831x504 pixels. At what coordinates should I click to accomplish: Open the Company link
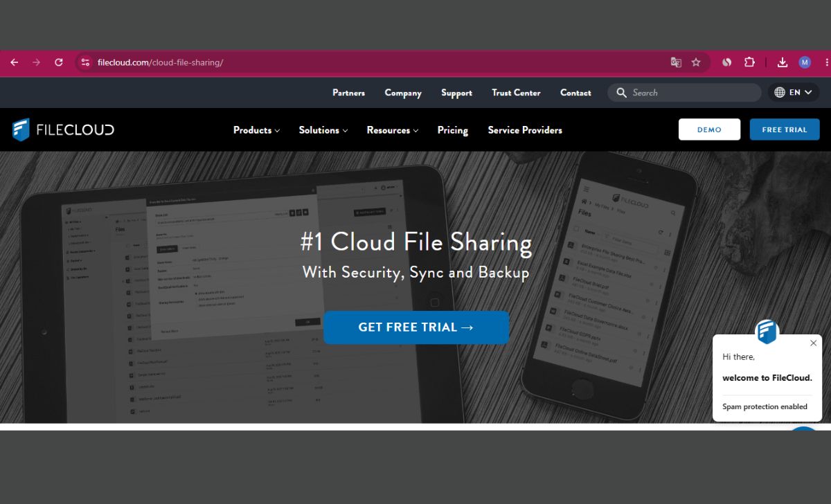403,93
